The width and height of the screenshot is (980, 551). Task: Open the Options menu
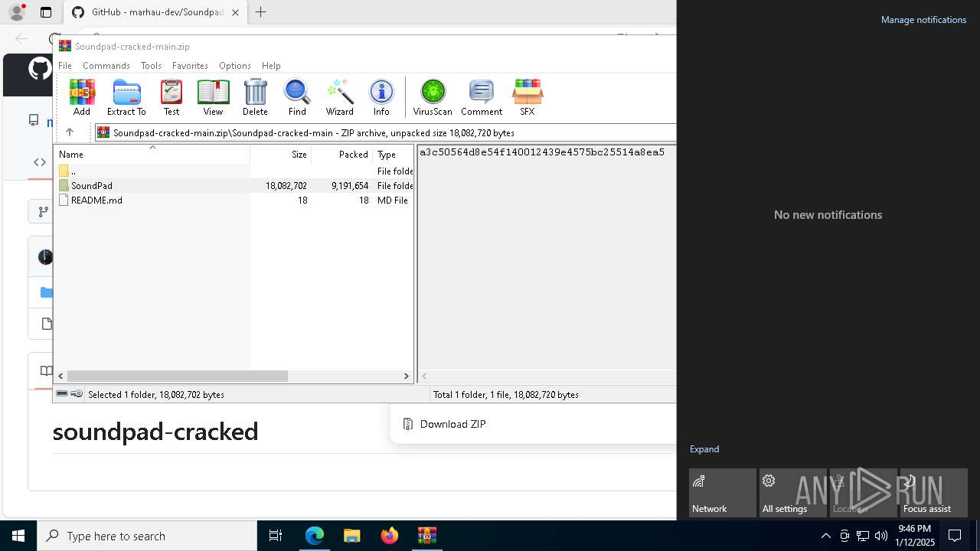(234, 66)
